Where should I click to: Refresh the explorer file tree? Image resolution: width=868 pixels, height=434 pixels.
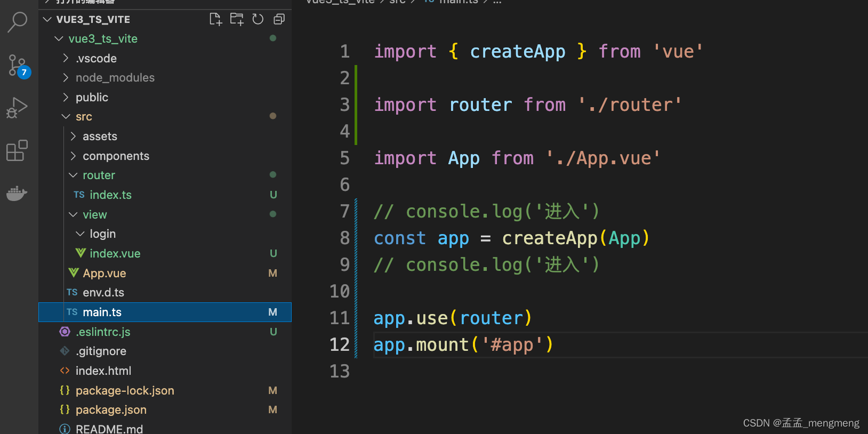pos(258,19)
